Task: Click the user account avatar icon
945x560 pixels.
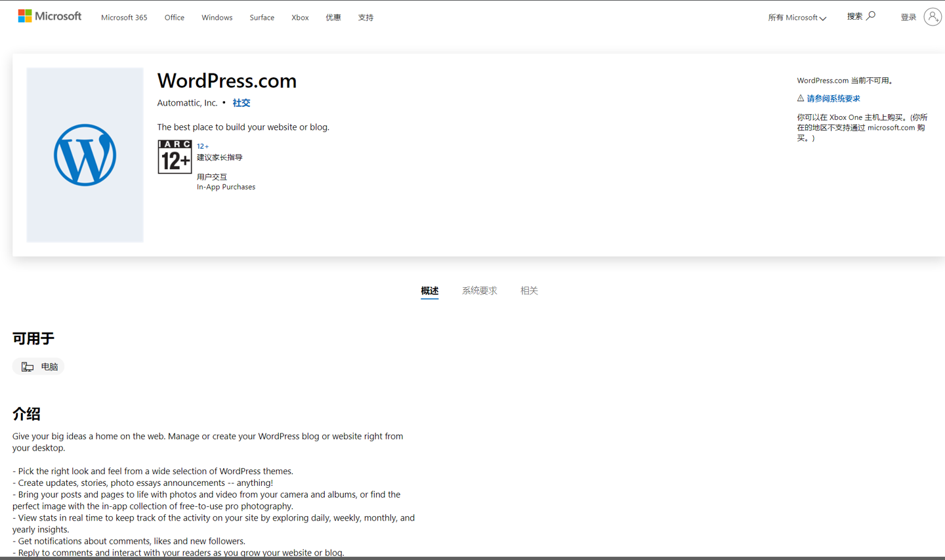Action: (933, 16)
